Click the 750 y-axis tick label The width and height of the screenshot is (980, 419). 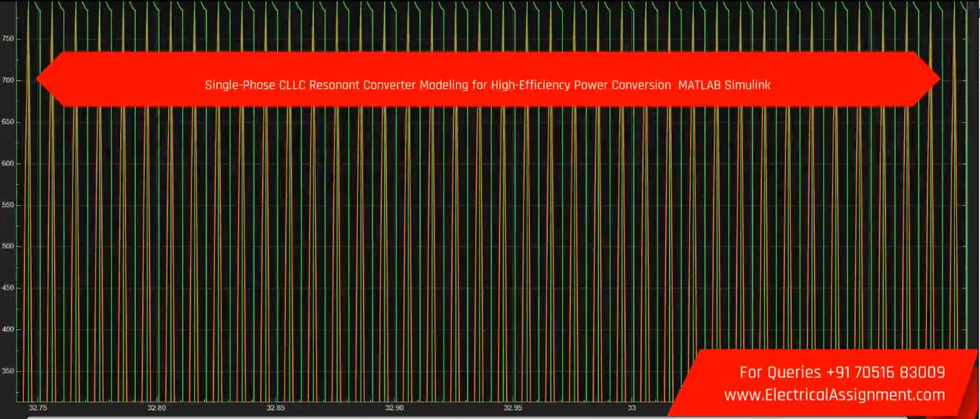(x=7, y=38)
